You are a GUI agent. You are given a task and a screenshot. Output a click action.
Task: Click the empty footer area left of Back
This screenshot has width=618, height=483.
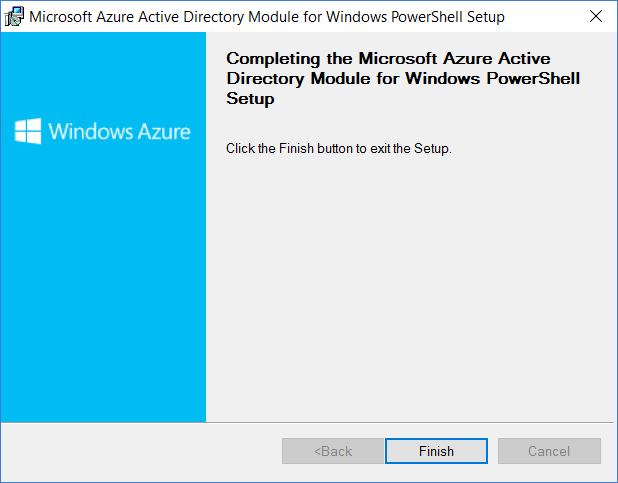(142, 451)
